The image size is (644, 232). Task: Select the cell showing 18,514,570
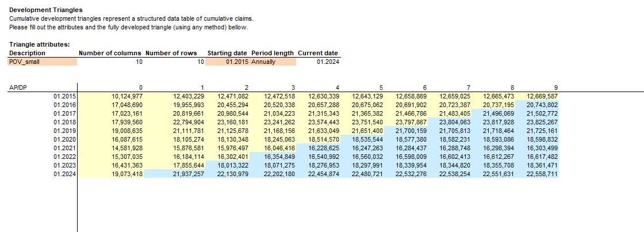[324, 139]
